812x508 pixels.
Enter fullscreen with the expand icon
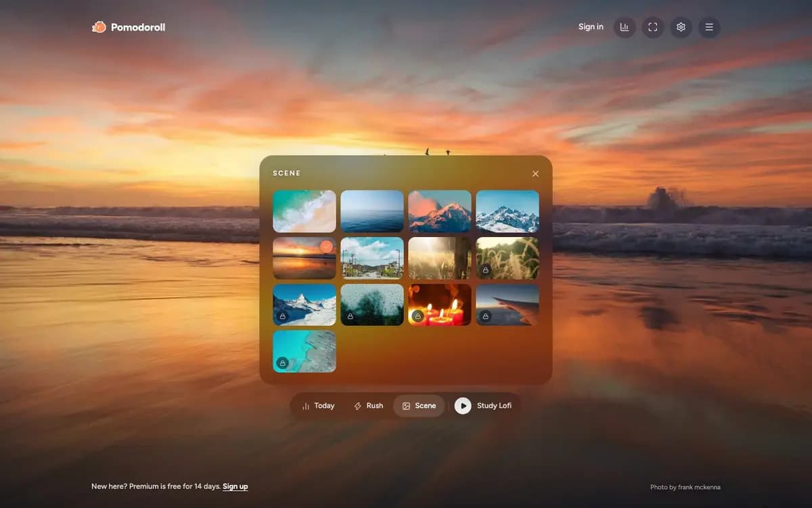click(653, 27)
